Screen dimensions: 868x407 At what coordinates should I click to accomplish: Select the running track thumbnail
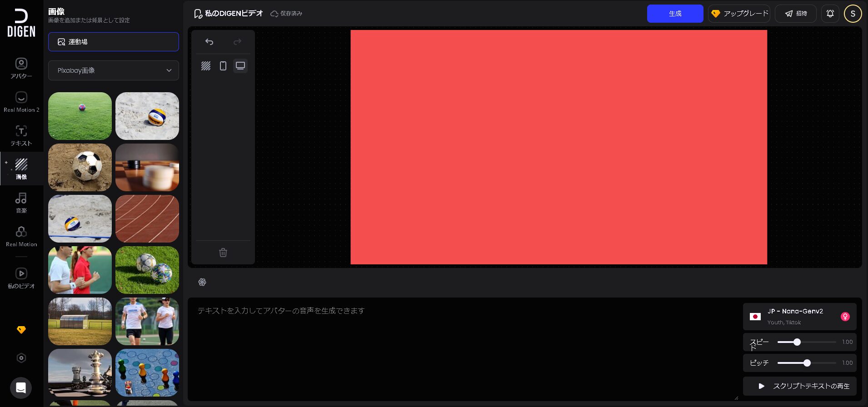point(147,218)
